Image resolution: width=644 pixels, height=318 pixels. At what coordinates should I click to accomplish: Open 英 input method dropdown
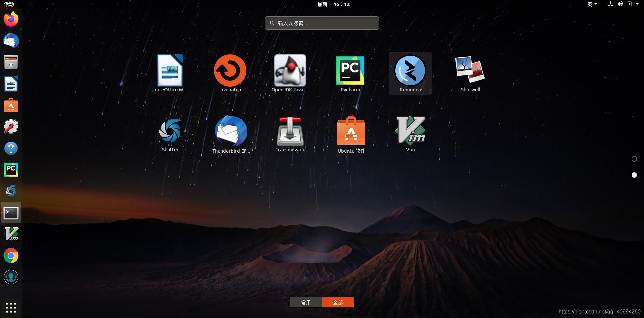tap(592, 4)
